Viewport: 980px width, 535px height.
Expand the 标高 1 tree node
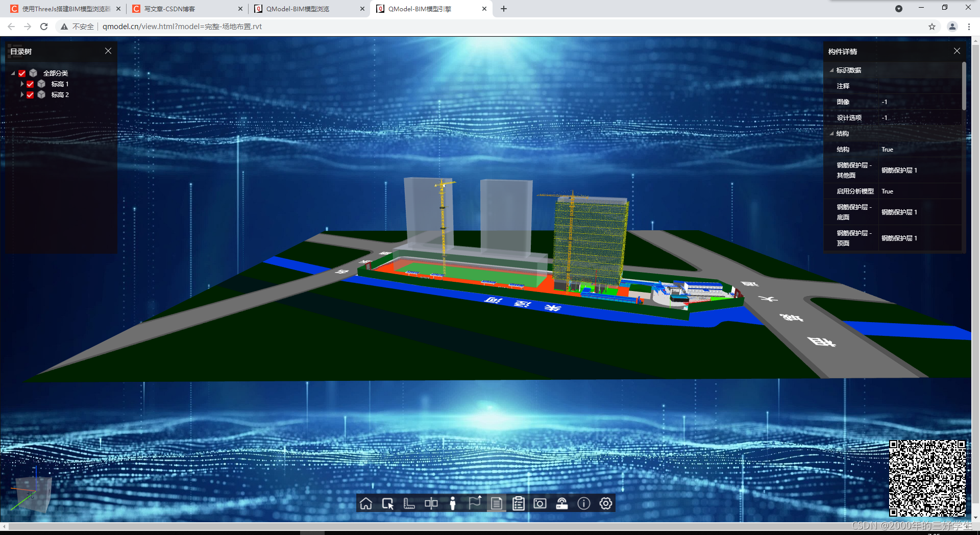[22, 84]
